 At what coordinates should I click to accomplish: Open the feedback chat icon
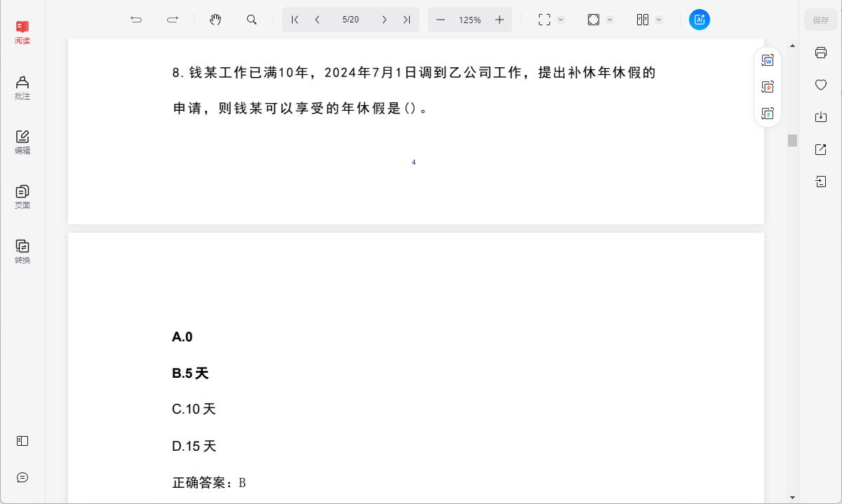pyautogui.click(x=22, y=477)
